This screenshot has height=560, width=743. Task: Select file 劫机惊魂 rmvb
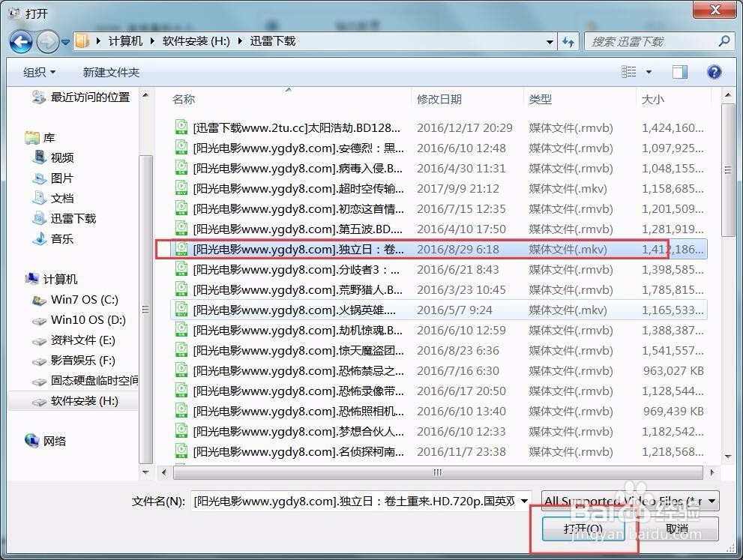pos(439,330)
